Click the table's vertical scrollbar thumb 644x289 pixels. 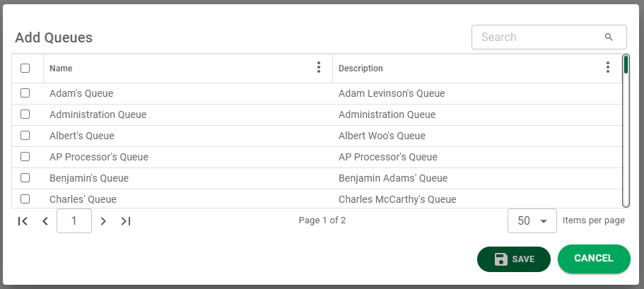point(626,64)
